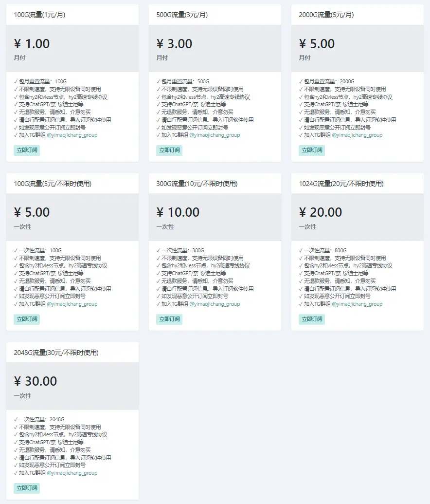
Task: Open @yimaojichang_group link in 500G monthly card
Action: (x=215, y=135)
